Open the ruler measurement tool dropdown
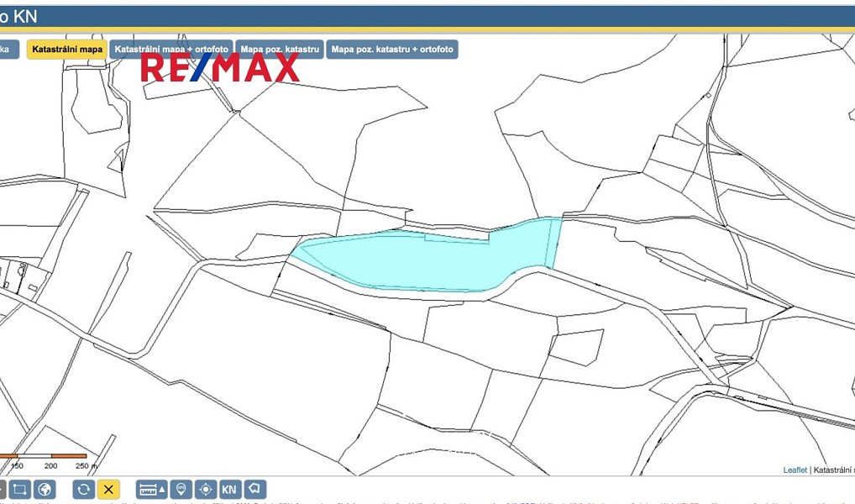Viewport: 855px width, 504px height. click(151, 489)
